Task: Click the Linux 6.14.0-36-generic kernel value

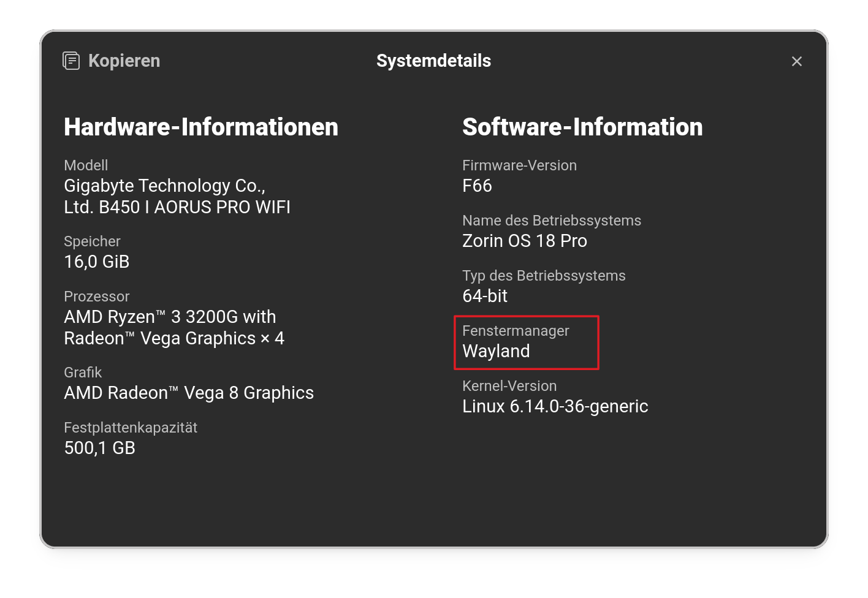Action: click(555, 406)
